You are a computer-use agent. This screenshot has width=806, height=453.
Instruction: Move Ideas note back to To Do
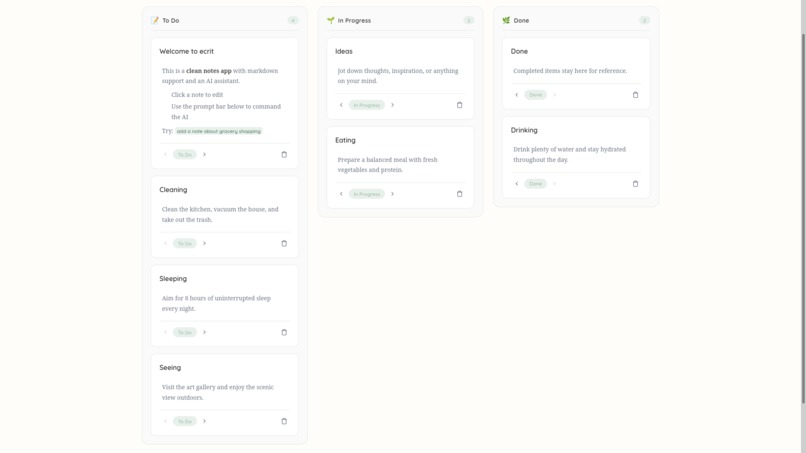(341, 105)
